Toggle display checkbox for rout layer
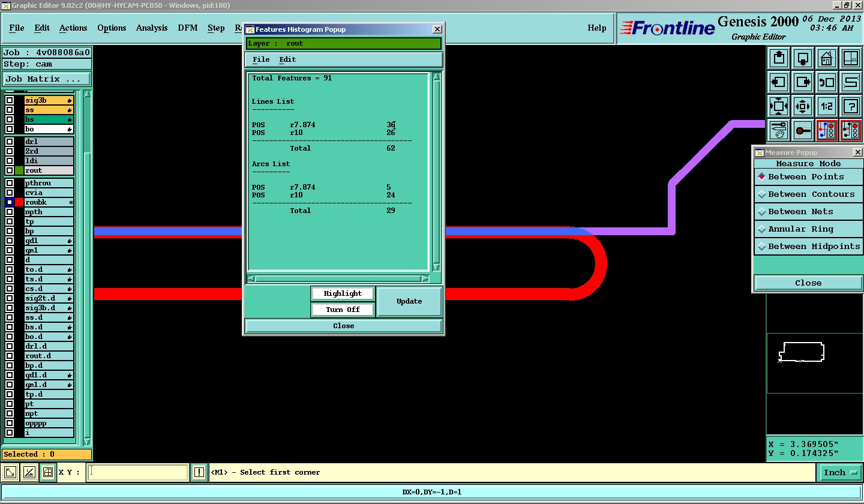Screen dimensions: 864x504 10,170
